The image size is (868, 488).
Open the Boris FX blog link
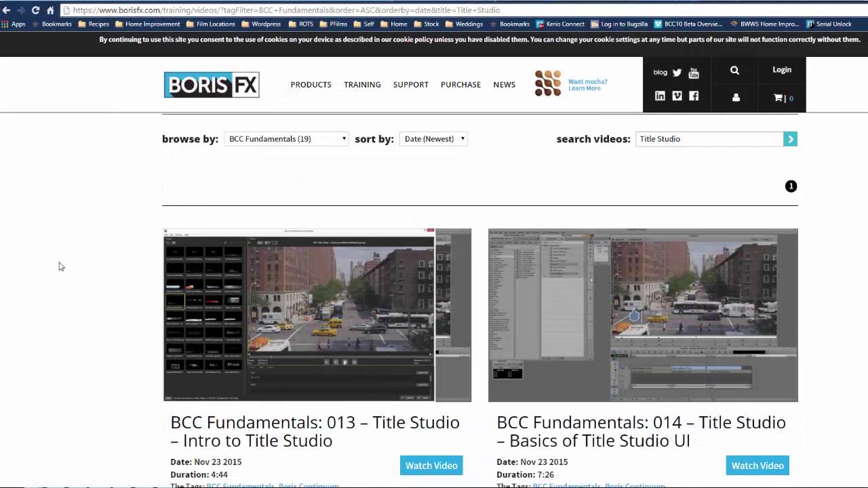pos(660,73)
